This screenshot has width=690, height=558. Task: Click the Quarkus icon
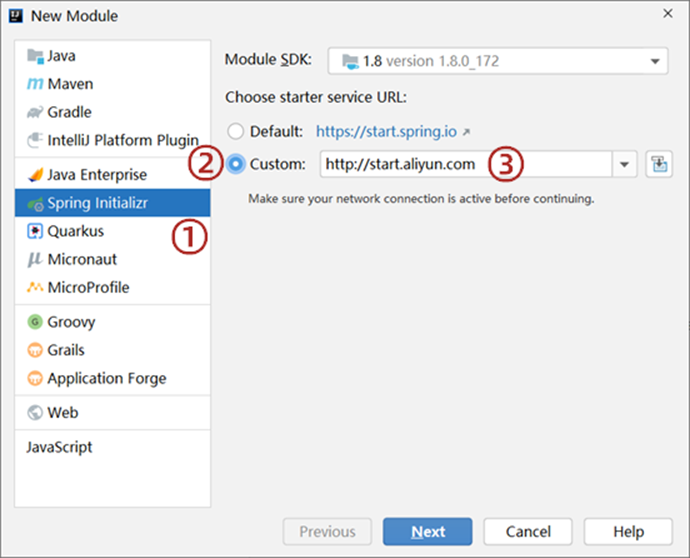[x=35, y=231]
